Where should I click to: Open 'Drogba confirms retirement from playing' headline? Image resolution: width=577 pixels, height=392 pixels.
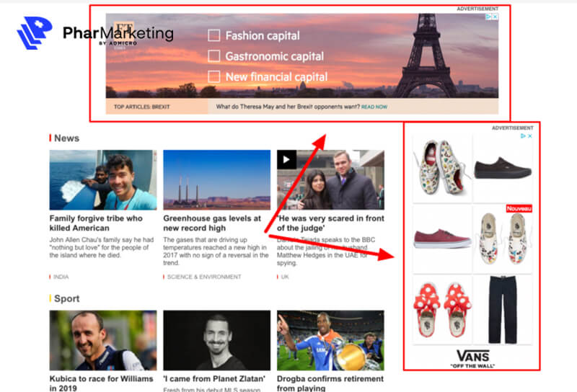click(330, 383)
